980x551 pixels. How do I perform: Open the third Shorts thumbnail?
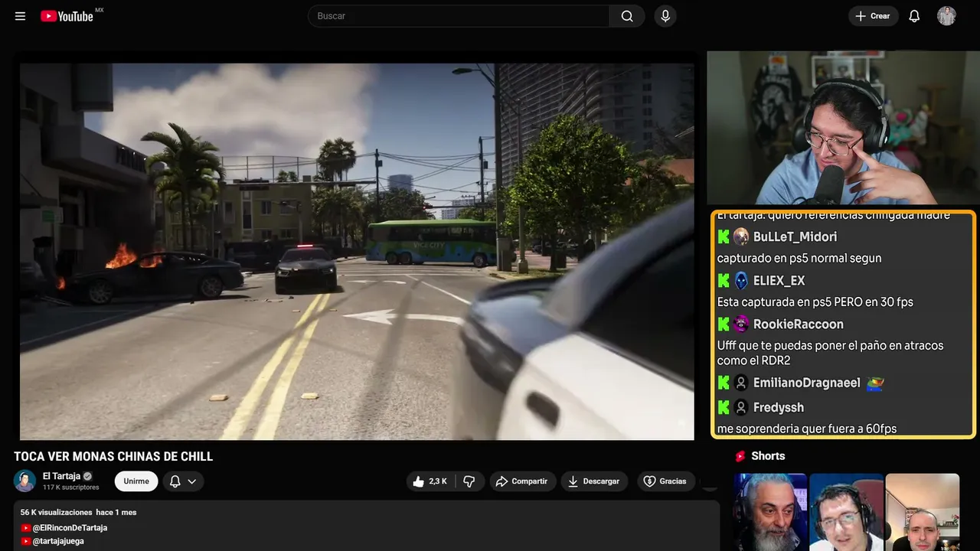tap(922, 512)
